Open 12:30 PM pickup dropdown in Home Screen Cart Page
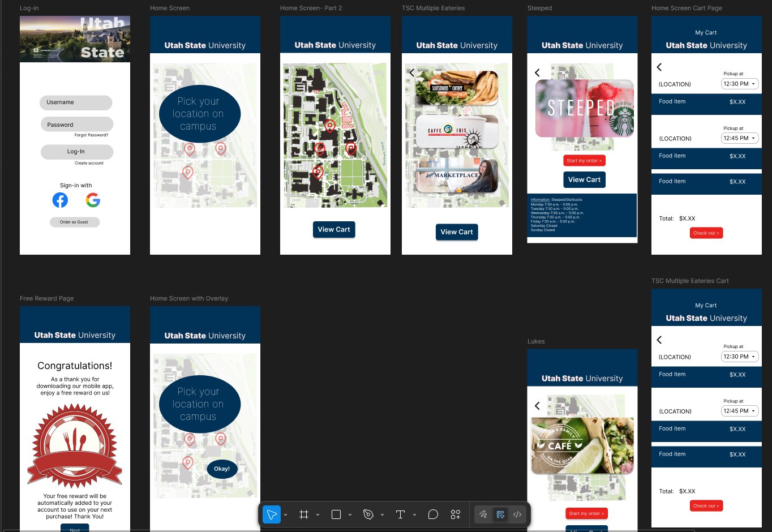The height and width of the screenshot is (532, 772). tap(740, 84)
